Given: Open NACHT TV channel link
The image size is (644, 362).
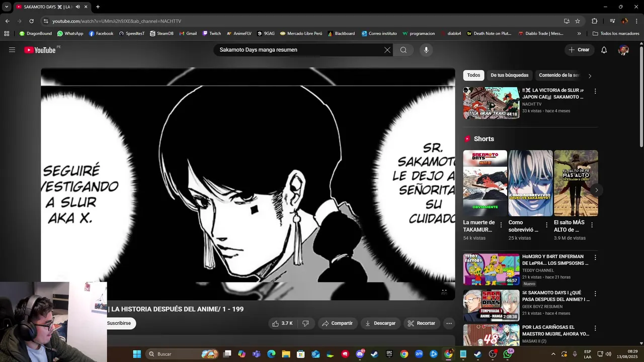Looking at the screenshot, I should pos(532,104).
